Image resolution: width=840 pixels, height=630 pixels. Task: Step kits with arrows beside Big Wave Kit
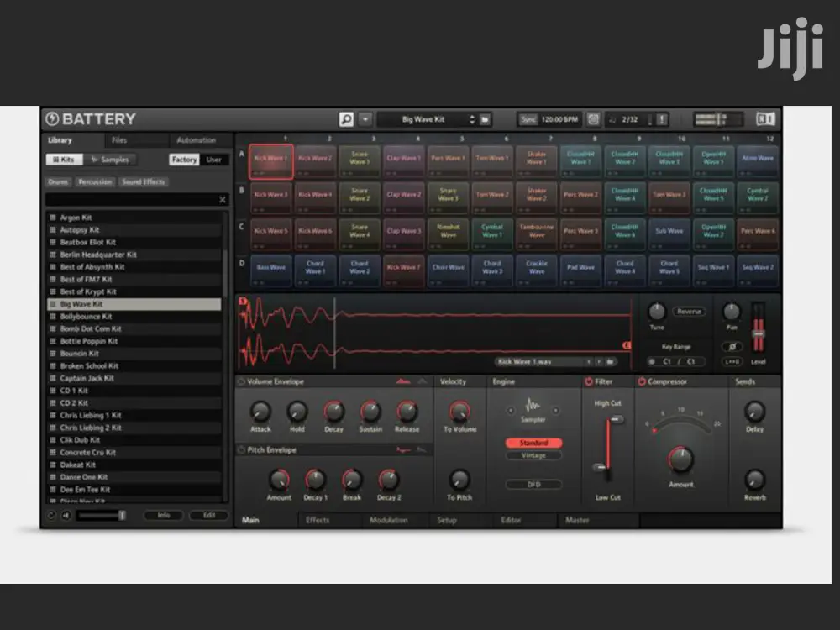click(472, 119)
